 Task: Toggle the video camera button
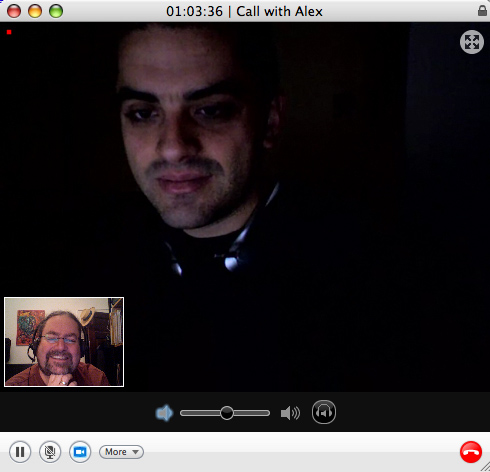[80, 452]
